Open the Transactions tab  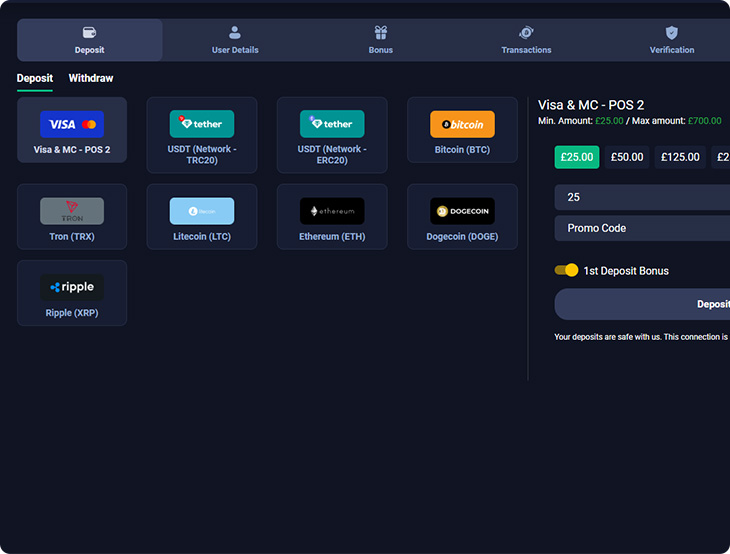pos(526,40)
